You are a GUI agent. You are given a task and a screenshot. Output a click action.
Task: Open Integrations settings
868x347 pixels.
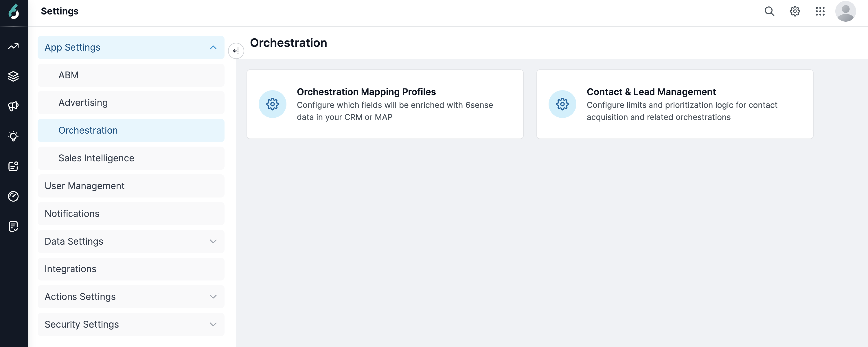tap(131, 269)
